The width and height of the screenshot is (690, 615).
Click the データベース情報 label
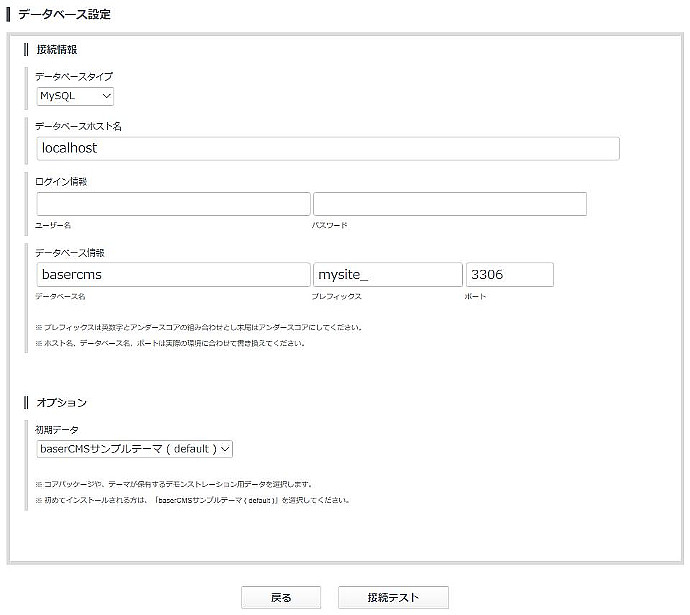click(x=69, y=253)
